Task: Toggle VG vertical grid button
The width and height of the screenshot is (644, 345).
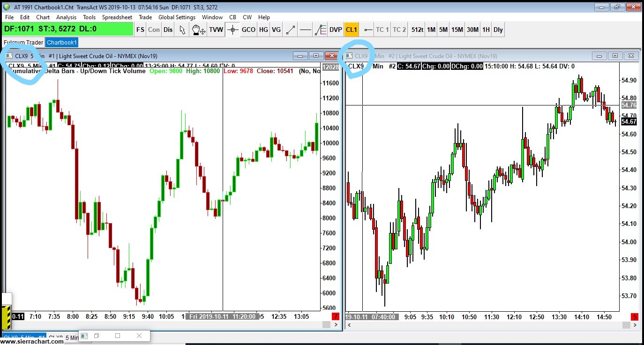Action: (277, 30)
